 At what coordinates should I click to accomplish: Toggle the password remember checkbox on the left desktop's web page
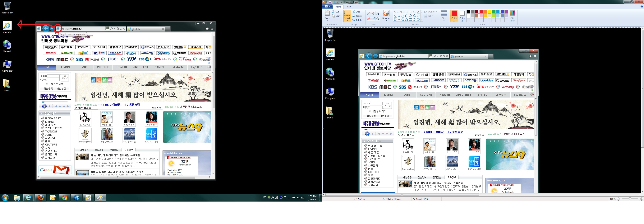(x=47, y=84)
